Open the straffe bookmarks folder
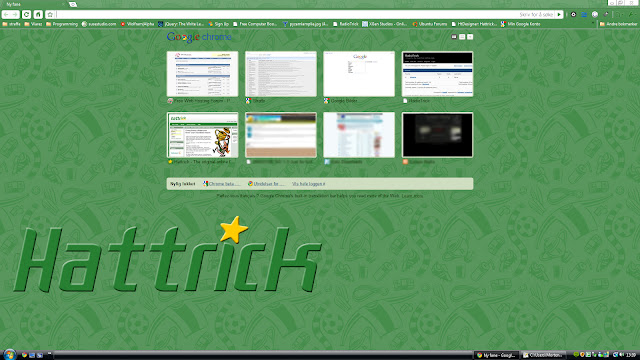640x360 pixels. tap(11, 24)
